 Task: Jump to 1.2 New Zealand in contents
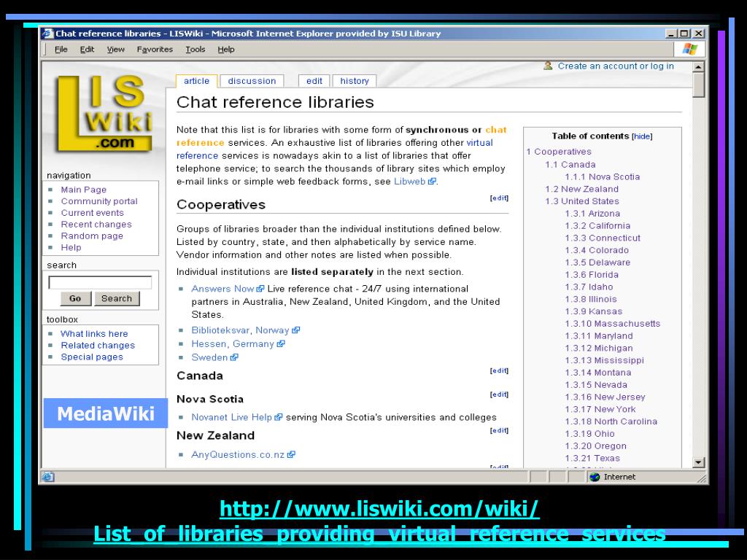coord(581,189)
